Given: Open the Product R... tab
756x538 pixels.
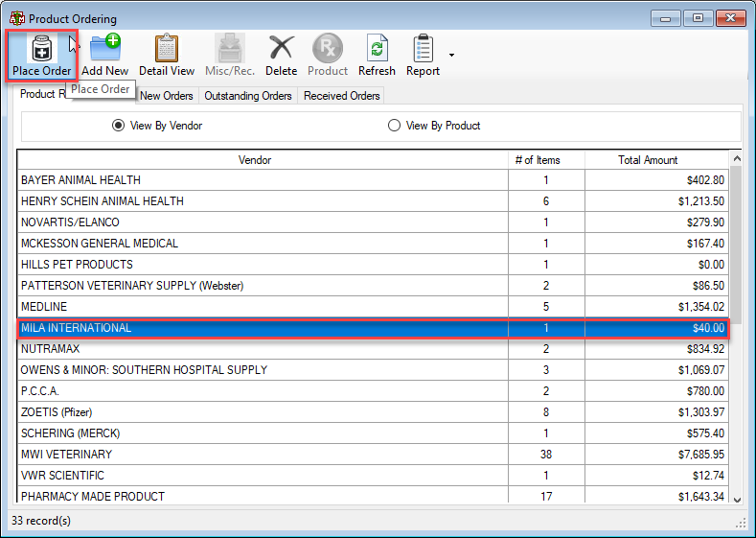Looking at the screenshot, I should tap(42, 94).
